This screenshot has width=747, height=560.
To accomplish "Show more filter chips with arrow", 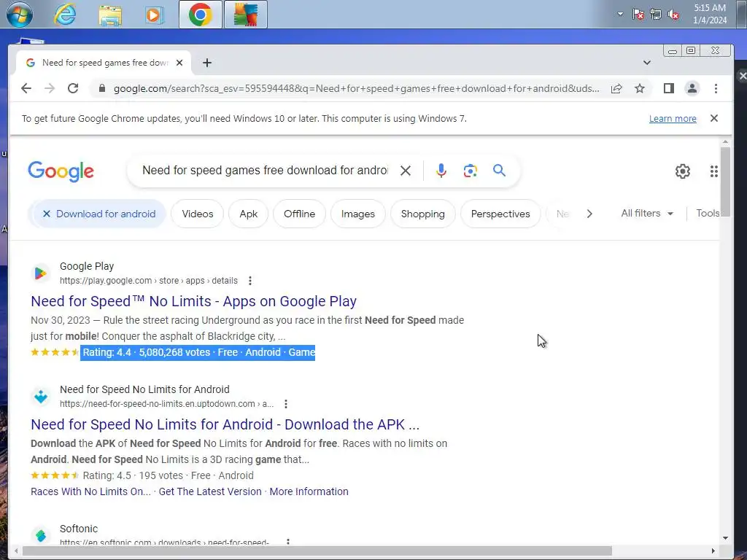I will [x=589, y=214].
